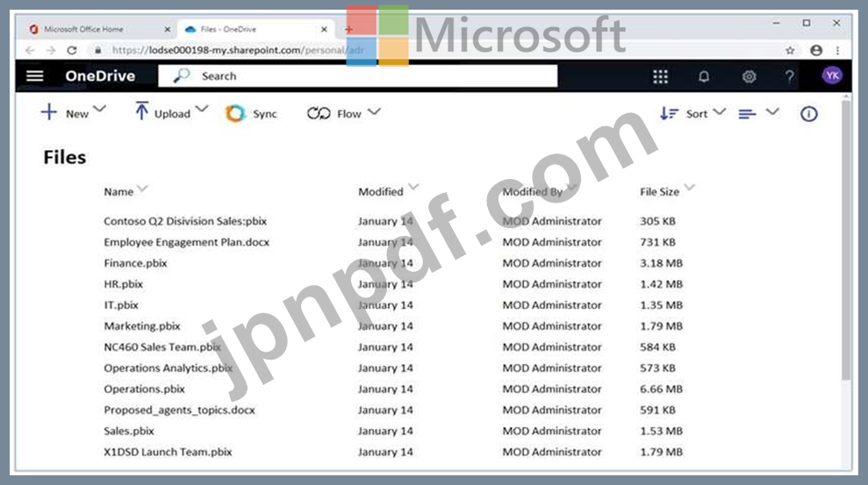Screen dimensions: 868x485
Task: Open the help question mark
Action: pyautogui.click(x=789, y=76)
